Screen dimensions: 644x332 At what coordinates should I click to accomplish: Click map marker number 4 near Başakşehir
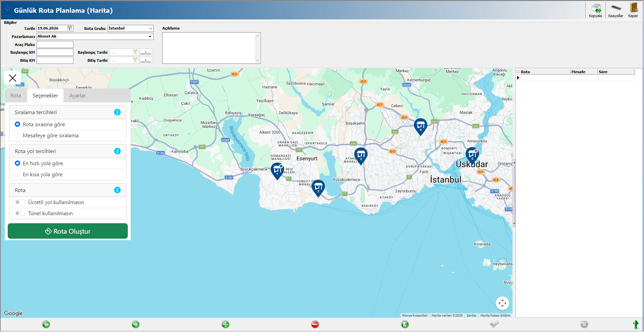point(421,127)
